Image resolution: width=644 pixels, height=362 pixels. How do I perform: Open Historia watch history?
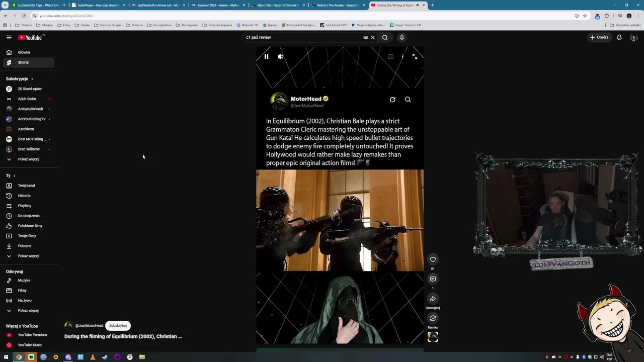tap(28, 196)
